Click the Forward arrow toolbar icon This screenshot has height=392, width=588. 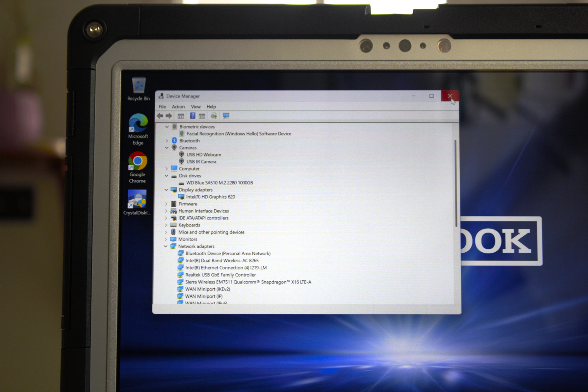tap(169, 116)
